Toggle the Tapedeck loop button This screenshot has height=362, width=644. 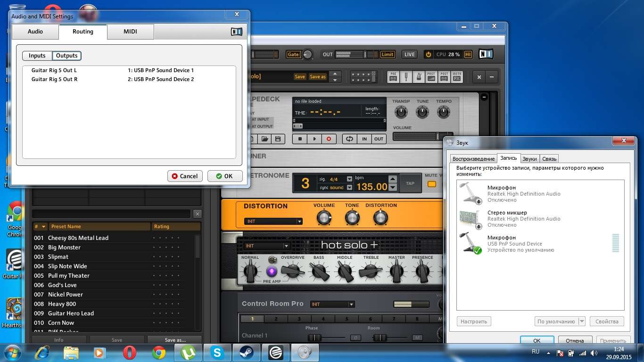click(349, 139)
